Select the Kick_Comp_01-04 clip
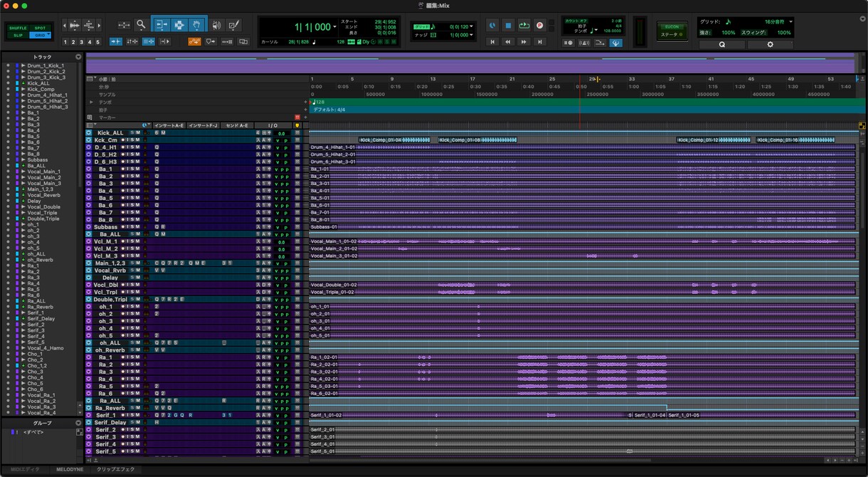 (394, 140)
